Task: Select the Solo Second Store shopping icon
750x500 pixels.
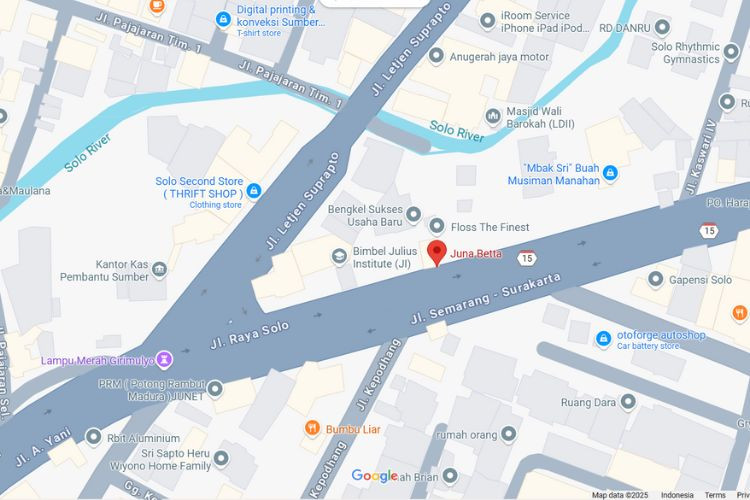Action: click(254, 191)
